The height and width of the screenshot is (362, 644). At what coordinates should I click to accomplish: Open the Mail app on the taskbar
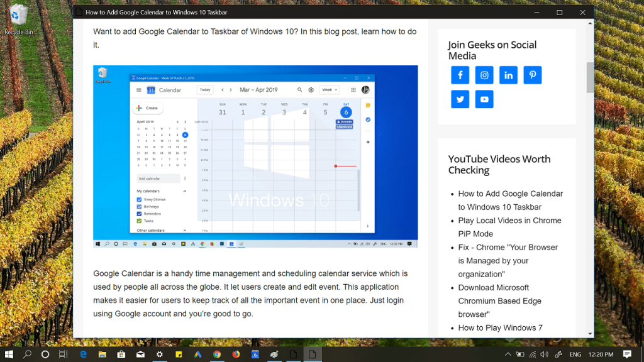(x=140, y=354)
